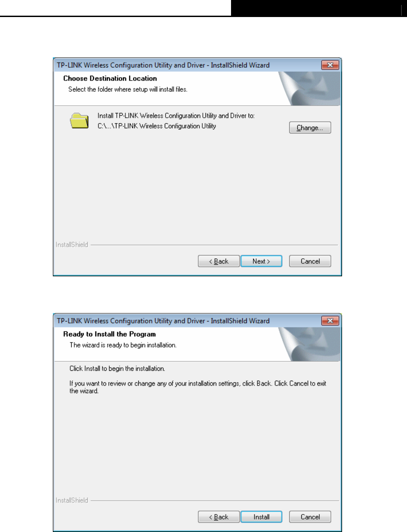Click the Ready to Install the Program heading

coord(109,334)
